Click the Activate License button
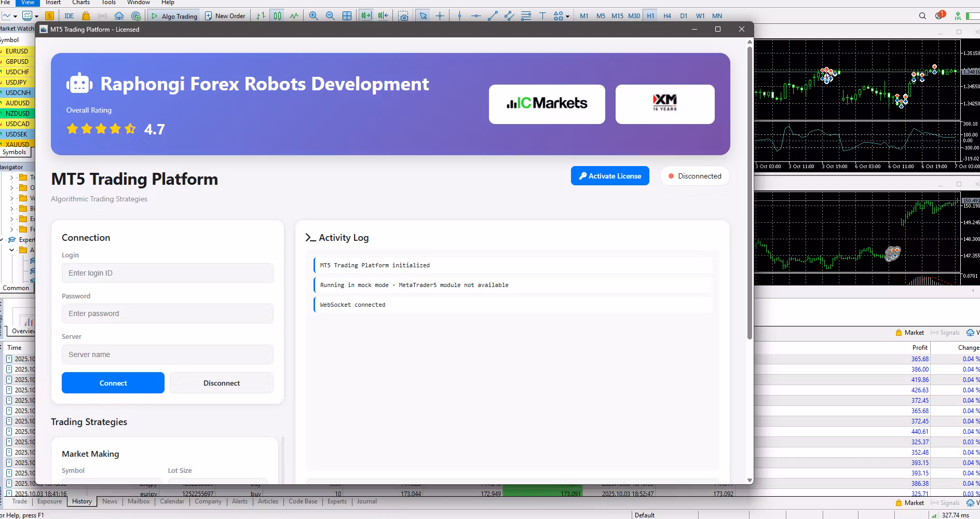 (610, 176)
